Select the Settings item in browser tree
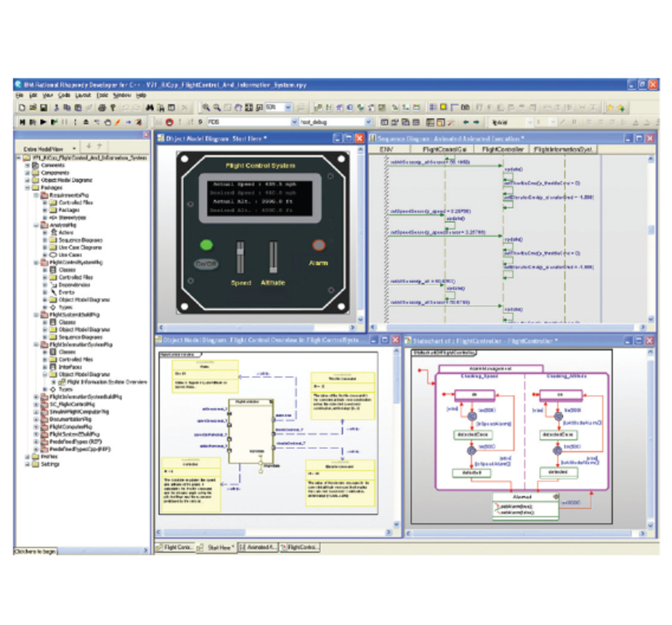The height and width of the screenshot is (625, 672). pos(50,464)
